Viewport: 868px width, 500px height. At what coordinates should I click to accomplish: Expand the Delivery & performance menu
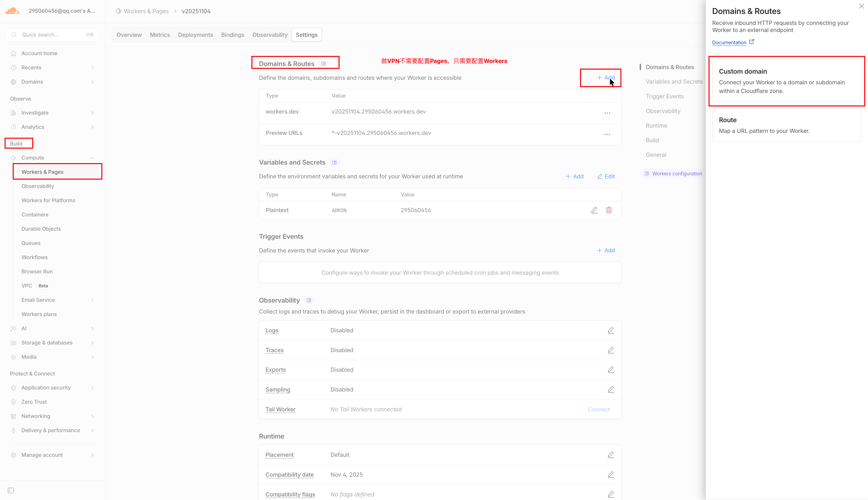[x=92, y=430]
